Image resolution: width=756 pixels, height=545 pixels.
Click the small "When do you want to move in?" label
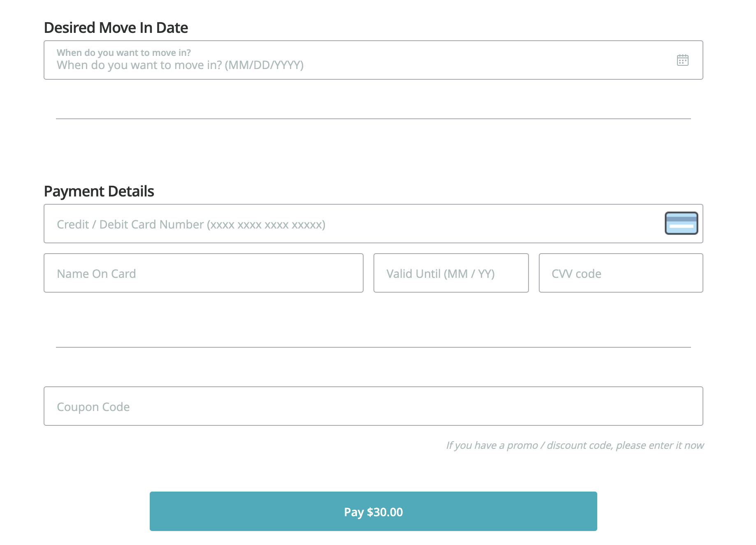(x=124, y=53)
